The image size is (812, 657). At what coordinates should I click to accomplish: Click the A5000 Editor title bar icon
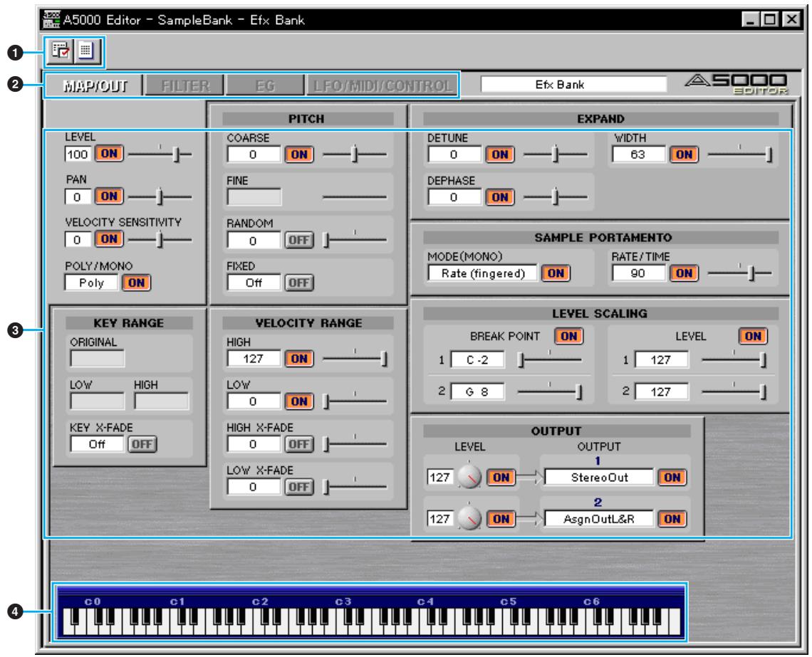coord(51,20)
